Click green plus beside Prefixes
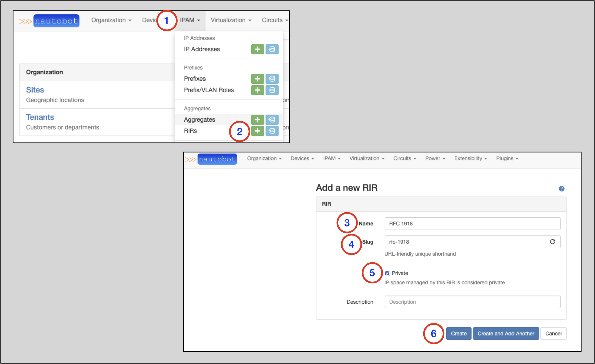 (258, 79)
